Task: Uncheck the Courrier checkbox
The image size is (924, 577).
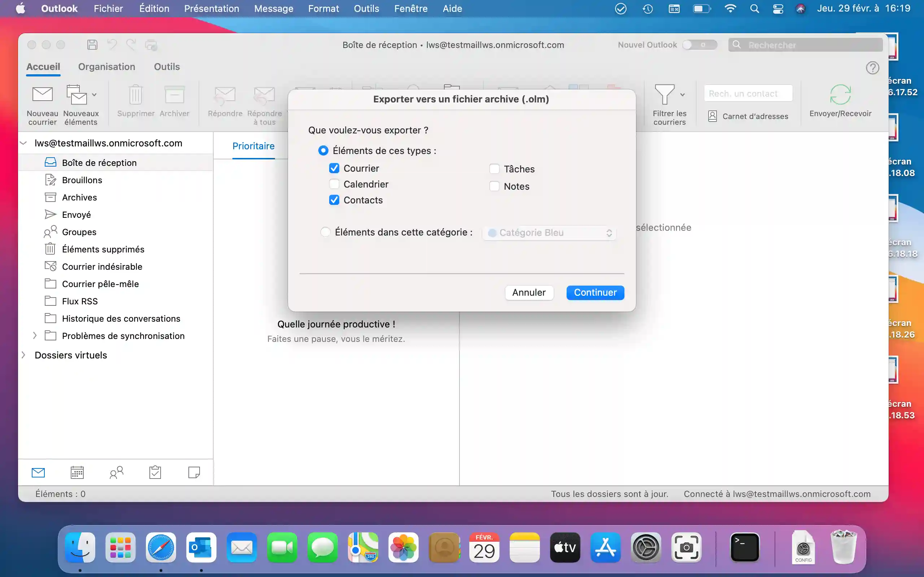Action: tap(334, 168)
